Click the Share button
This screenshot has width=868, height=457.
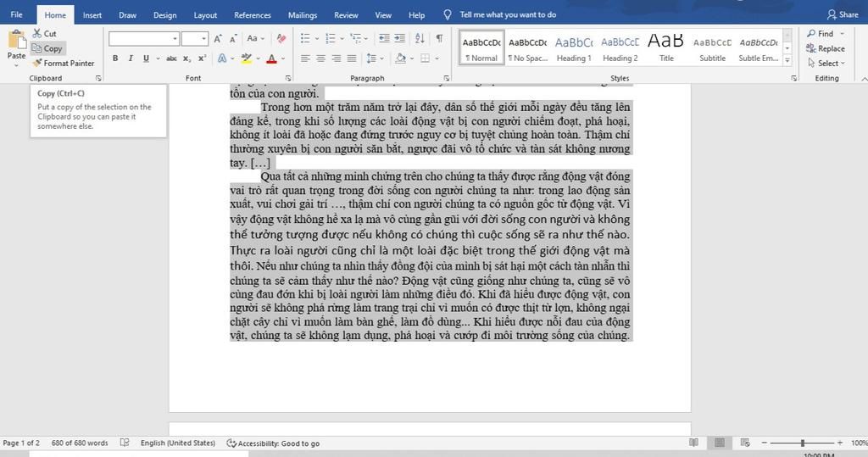pyautogui.click(x=843, y=15)
